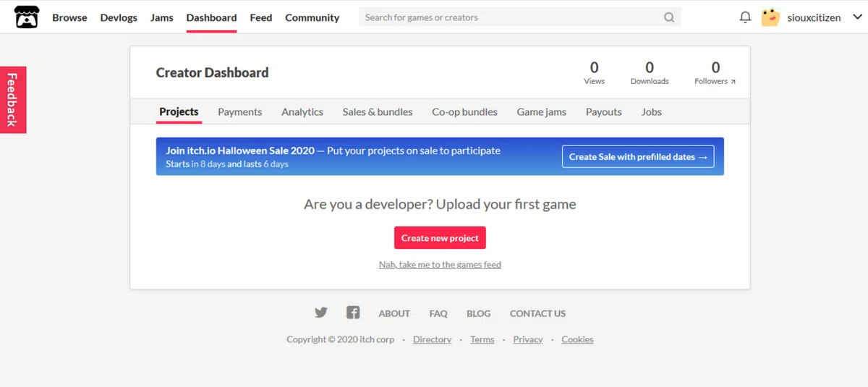Switch to Sales & bundles tab
This screenshot has height=387, width=868.
click(x=378, y=112)
